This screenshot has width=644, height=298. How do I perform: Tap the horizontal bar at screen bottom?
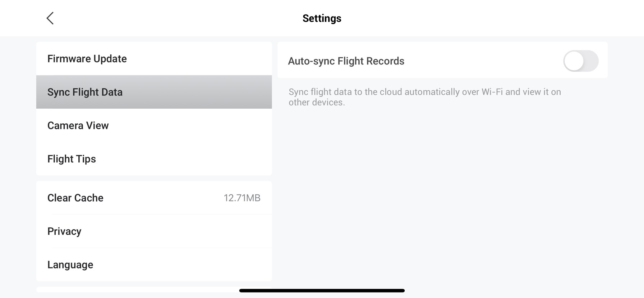click(x=322, y=290)
